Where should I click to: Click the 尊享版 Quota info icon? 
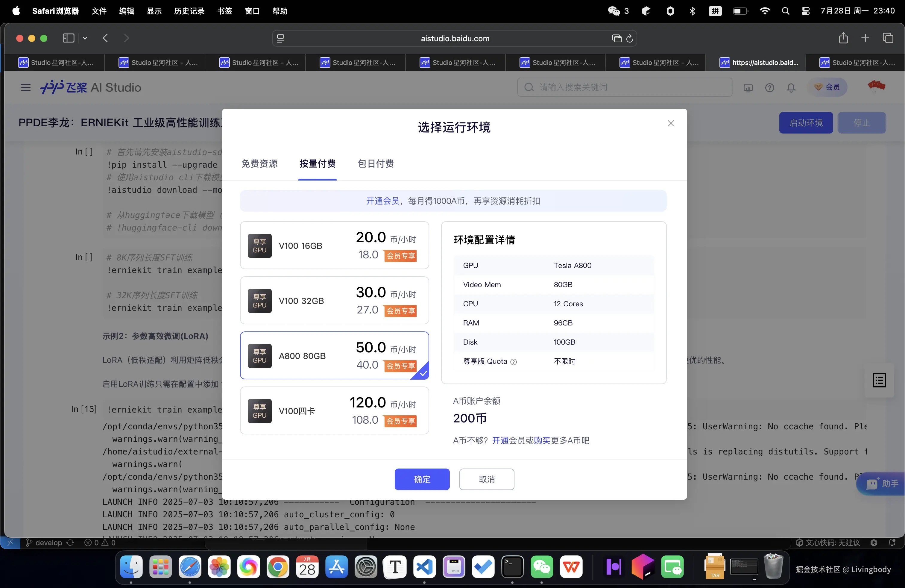click(x=514, y=362)
